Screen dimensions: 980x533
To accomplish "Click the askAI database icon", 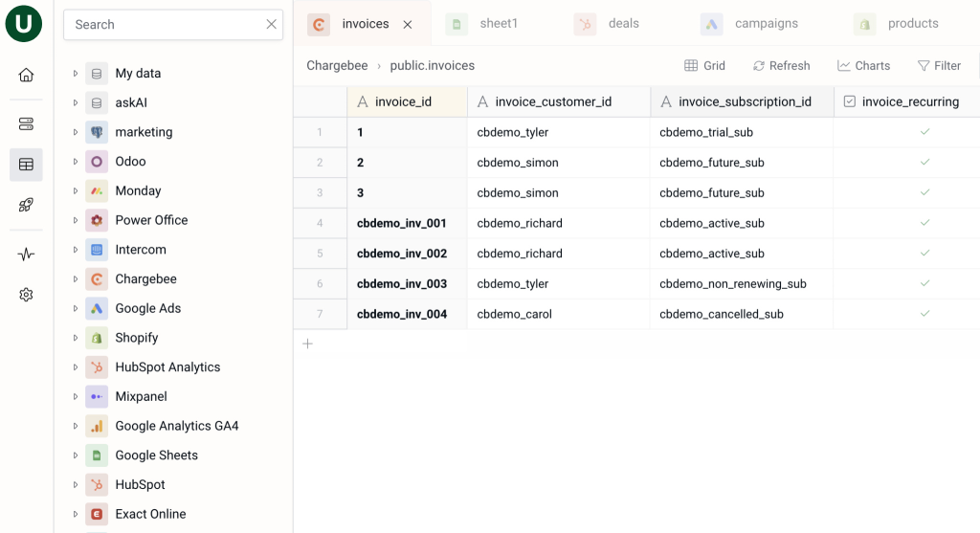I will click(97, 102).
